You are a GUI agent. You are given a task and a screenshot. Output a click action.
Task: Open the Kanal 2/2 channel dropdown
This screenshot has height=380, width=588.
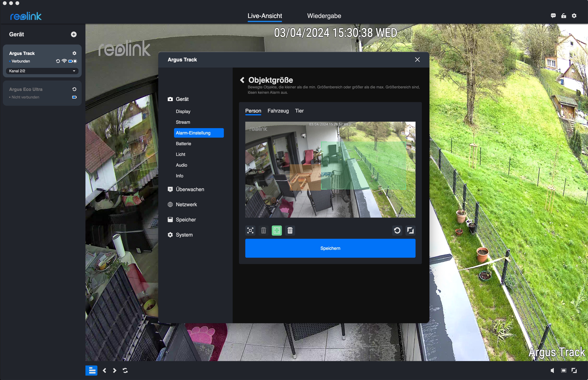click(42, 71)
